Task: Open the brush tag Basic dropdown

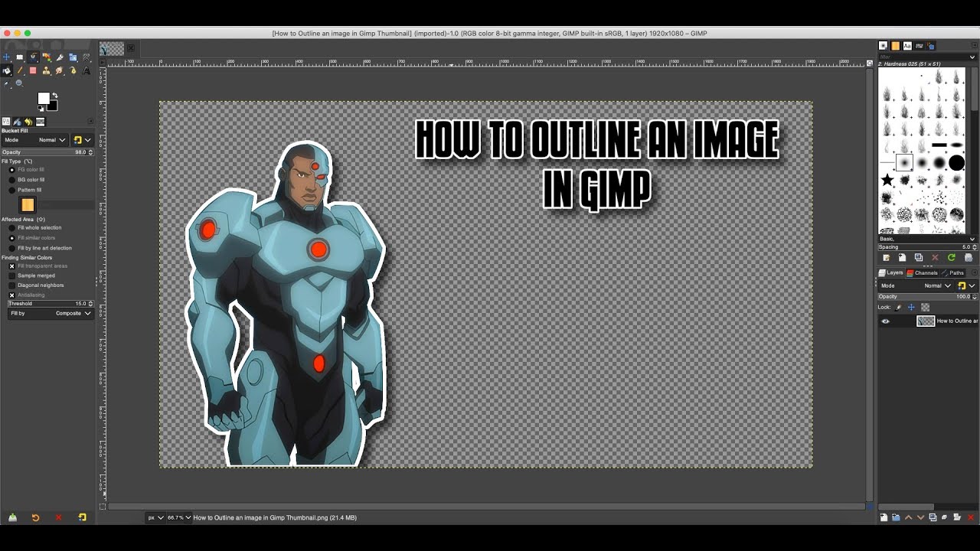Action: coord(927,239)
